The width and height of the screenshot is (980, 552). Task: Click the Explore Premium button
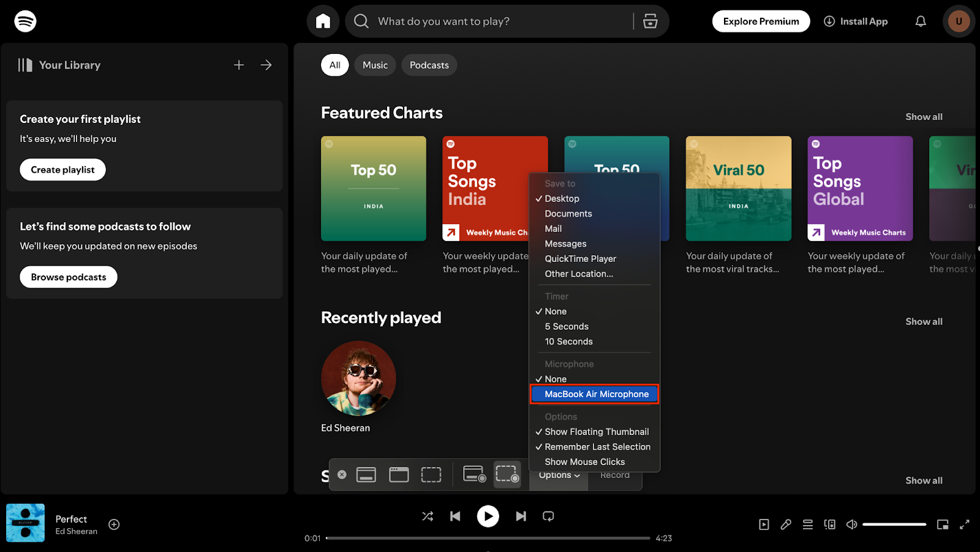coord(761,21)
